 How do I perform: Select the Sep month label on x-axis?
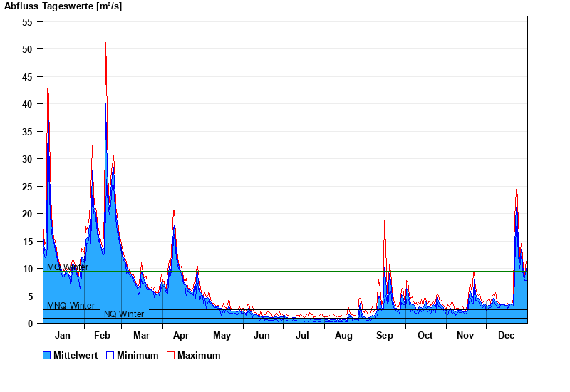coord(384,336)
